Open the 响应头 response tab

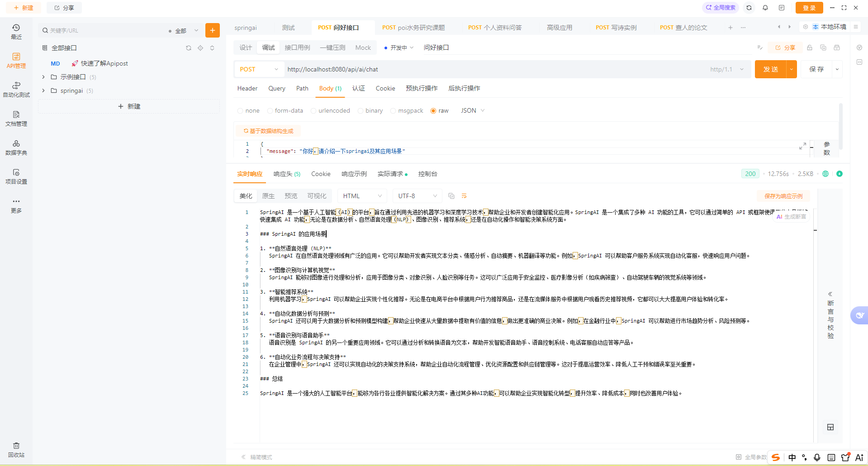[x=287, y=174]
